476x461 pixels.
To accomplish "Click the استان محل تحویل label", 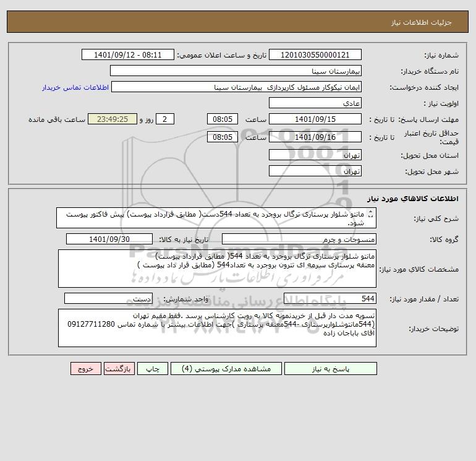I will [430, 155].
